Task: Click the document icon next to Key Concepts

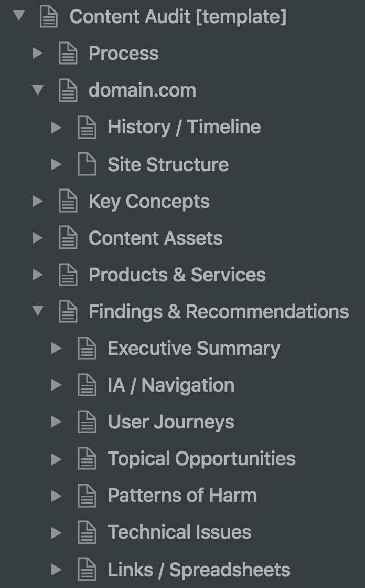Action: [68, 201]
